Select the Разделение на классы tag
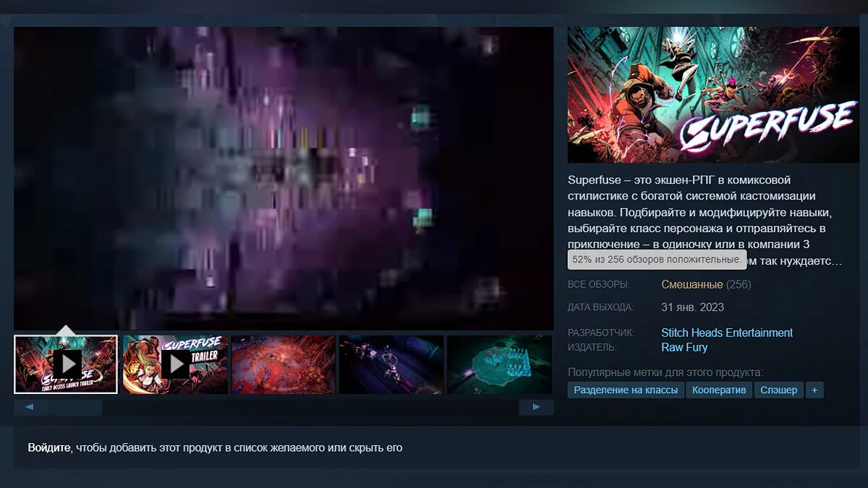 [626, 390]
